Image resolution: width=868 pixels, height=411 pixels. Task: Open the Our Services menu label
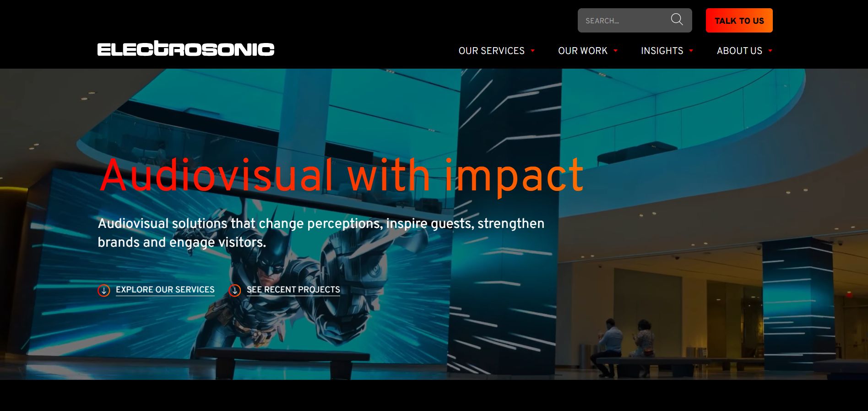coord(491,51)
